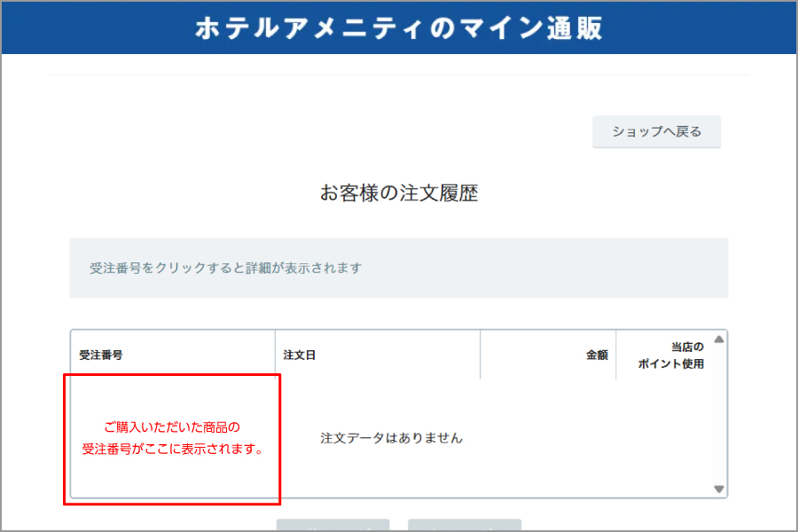
Task: Click the scroll down arrow in order table
Action: pos(719,489)
